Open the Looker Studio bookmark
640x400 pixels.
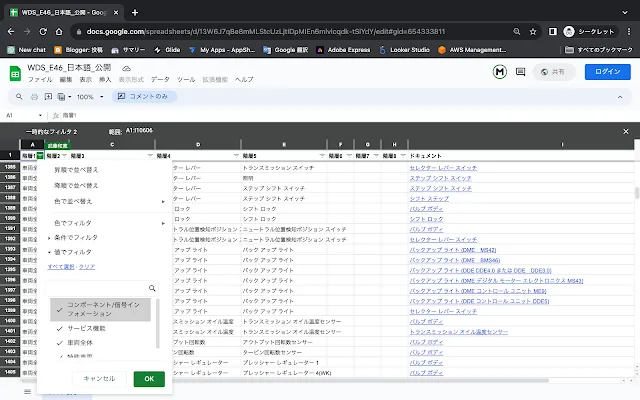pos(404,50)
